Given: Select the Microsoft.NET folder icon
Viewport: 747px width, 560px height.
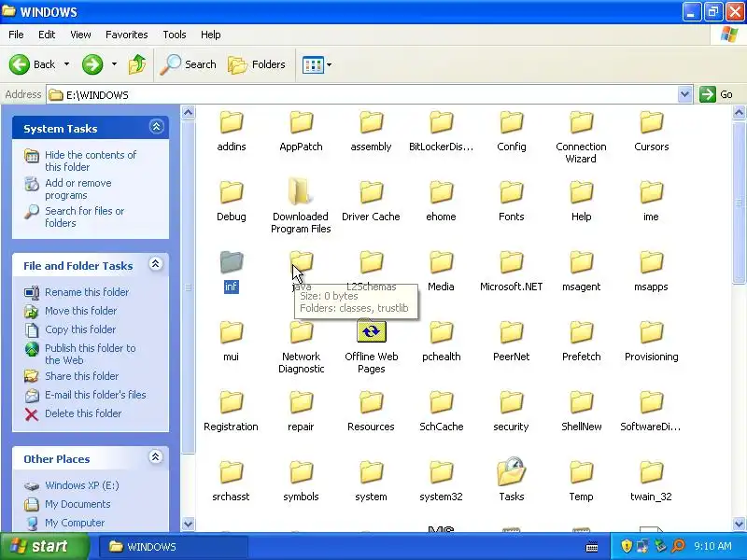Looking at the screenshot, I should 511,262.
